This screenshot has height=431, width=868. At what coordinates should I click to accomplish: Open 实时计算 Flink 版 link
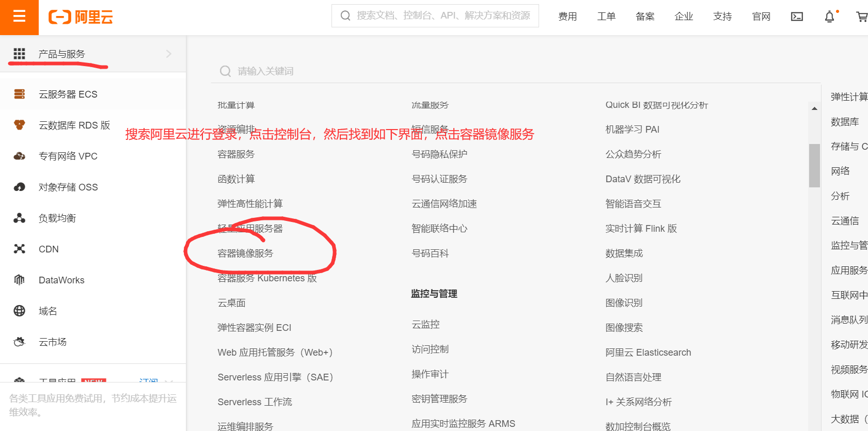[641, 229]
